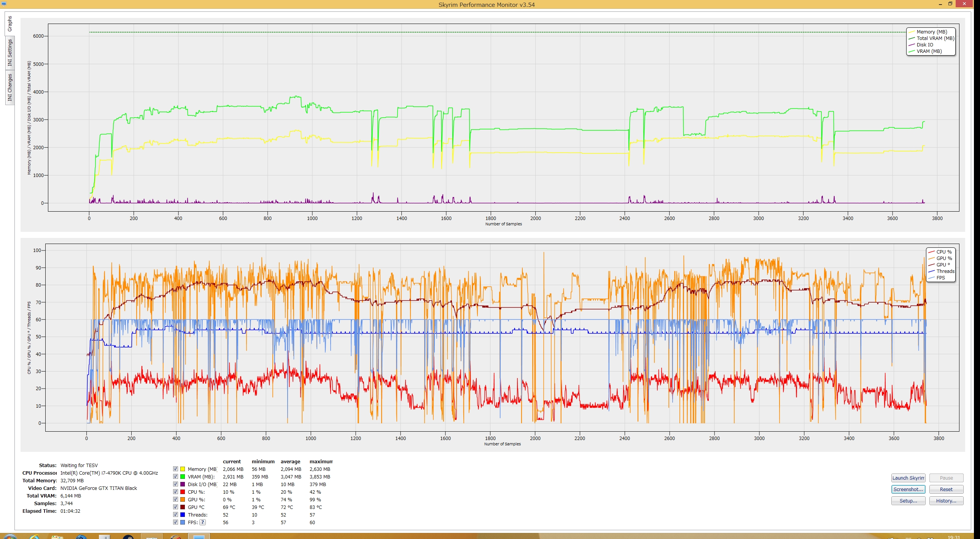Uncheck the Memory (MB) graph checkbox
Screen dimensions: 980x539
[x=175, y=469]
